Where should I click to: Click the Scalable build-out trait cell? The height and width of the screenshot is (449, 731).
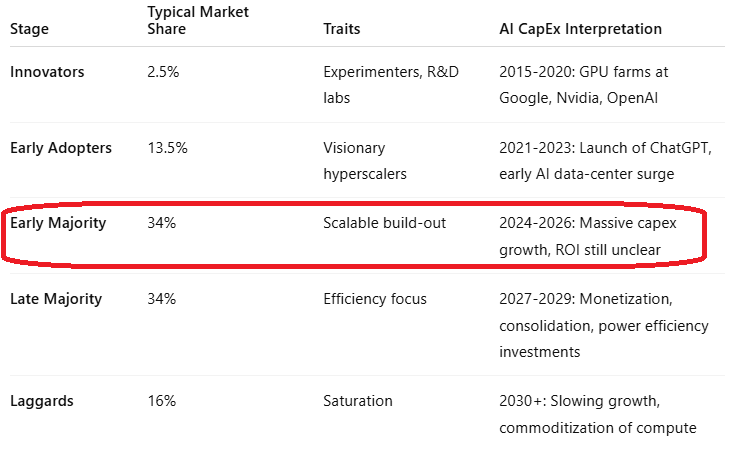(x=384, y=223)
